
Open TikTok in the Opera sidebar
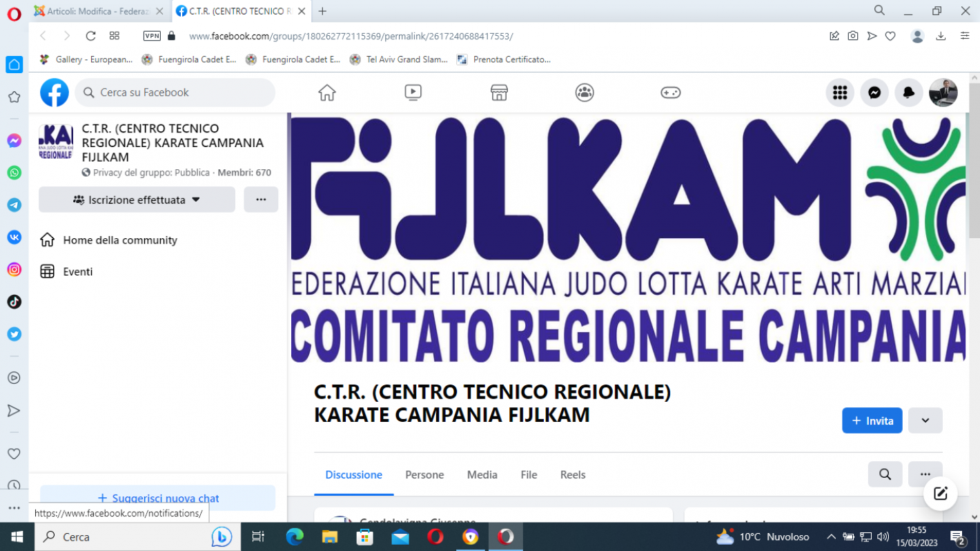pos(14,302)
